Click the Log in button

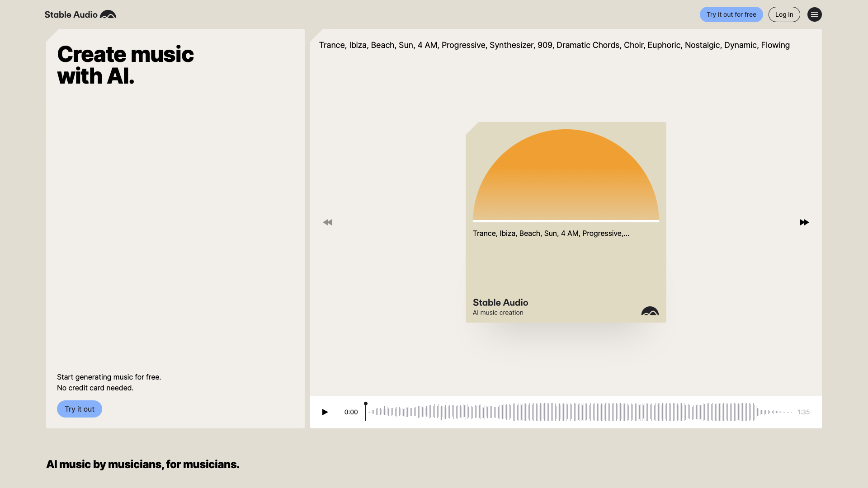[x=784, y=14]
